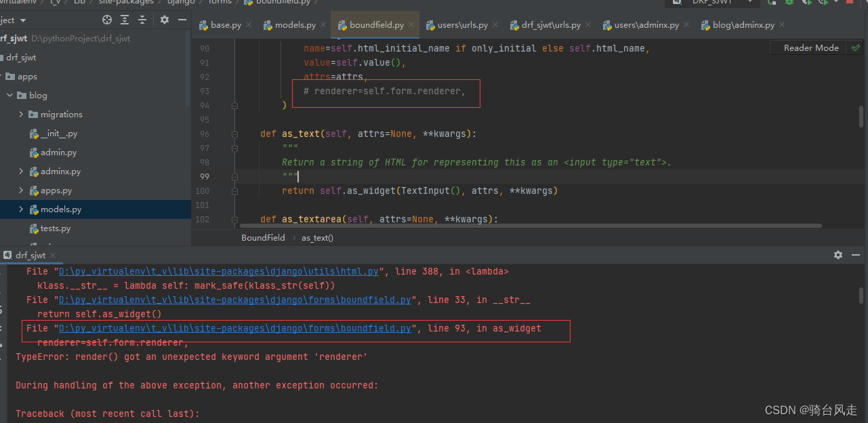Collapse the as_text function fold marker
This screenshot has width=868, height=423.
(234, 134)
